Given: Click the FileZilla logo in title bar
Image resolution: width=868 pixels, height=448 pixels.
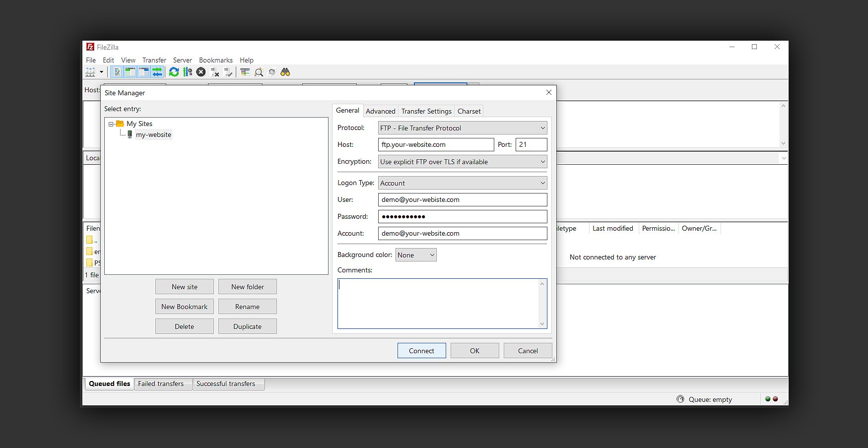Looking at the screenshot, I should (90, 47).
